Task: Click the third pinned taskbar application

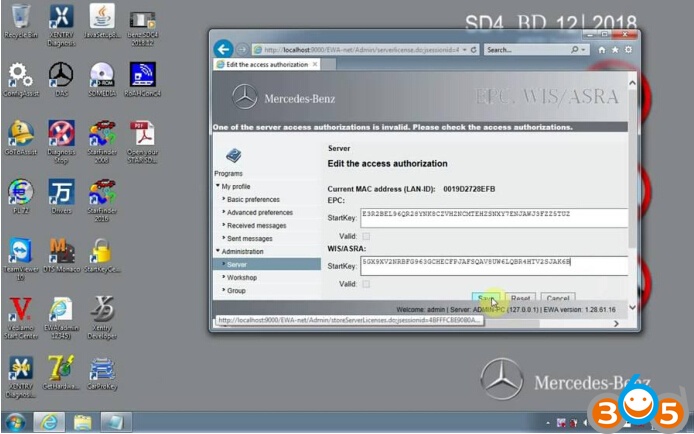Action: [x=116, y=422]
